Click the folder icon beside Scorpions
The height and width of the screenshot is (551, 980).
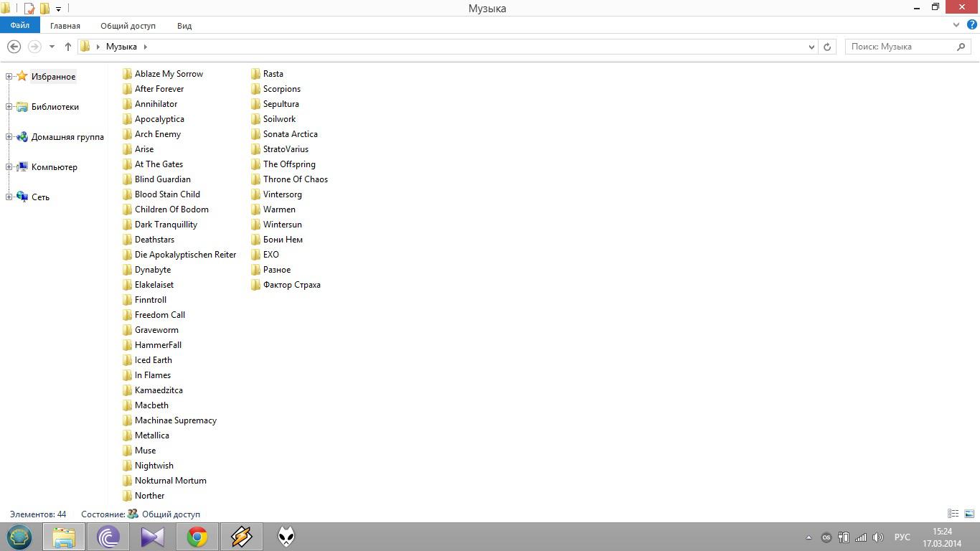(255, 89)
